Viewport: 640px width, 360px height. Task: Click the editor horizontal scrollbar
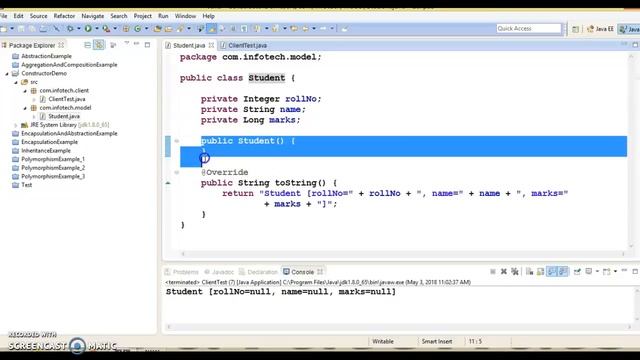[x=403, y=254]
